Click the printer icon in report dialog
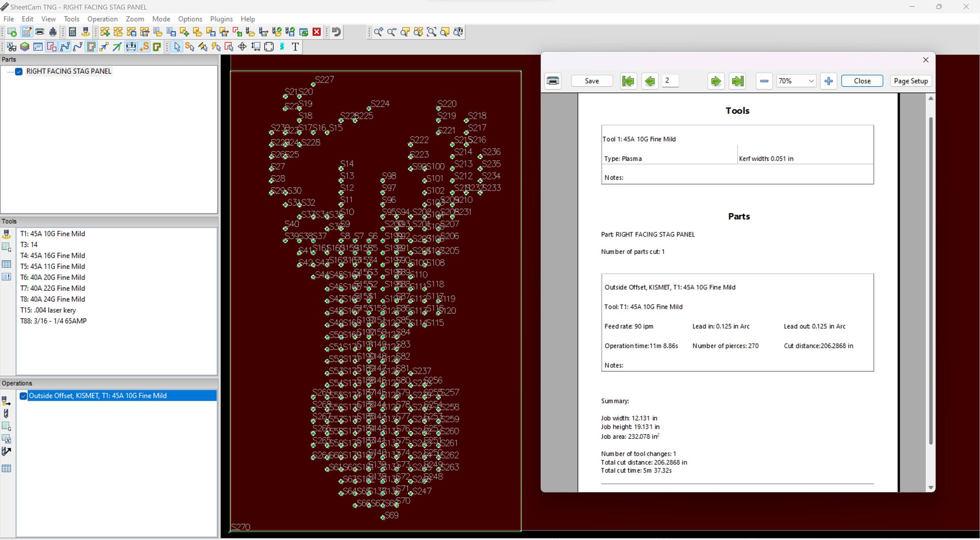Viewport: 980px width, 540px height. pos(553,81)
